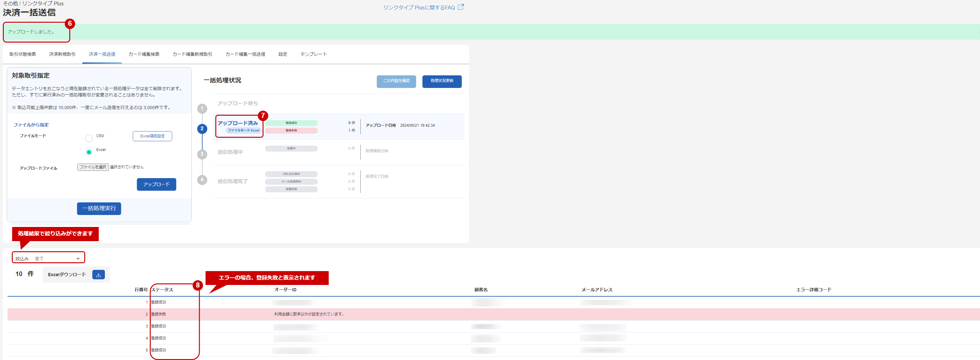980x360 pixels.
Task: Click the オーダーID column header
Action: [x=285, y=290]
